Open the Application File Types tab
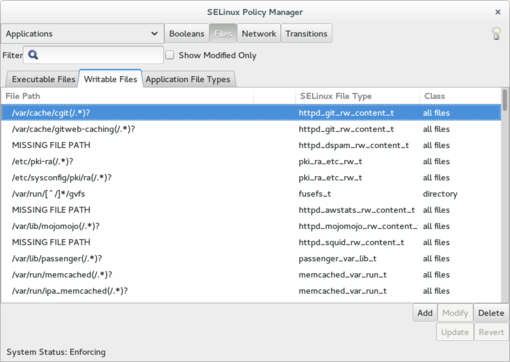The image size is (510, 362). [188, 79]
